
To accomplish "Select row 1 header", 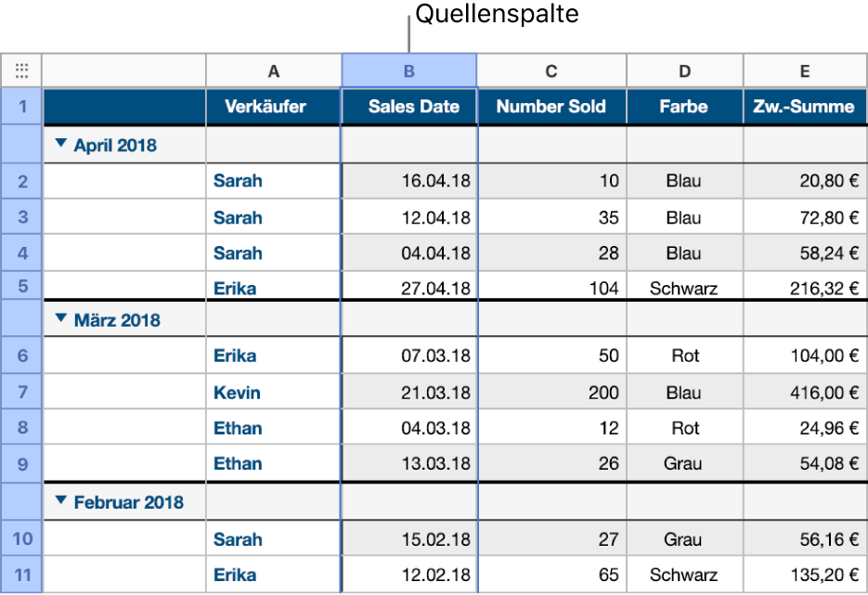I will click(x=21, y=107).
